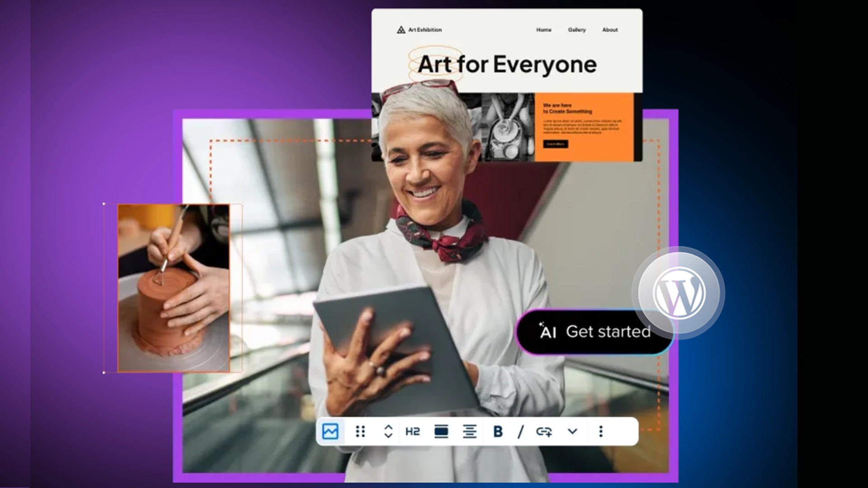Toggle italic formatting in block toolbar

[x=520, y=432]
